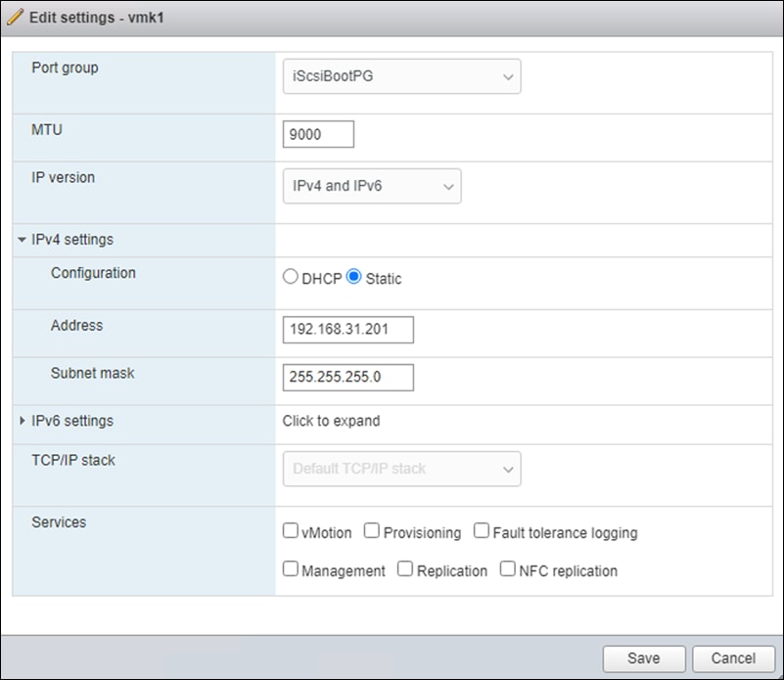Click the Save button
Image resolution: width=784 pixels, height=680 pixels.
click(x=643, y=658)
